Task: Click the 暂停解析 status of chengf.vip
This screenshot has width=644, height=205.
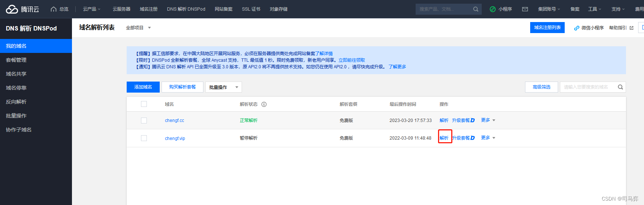Action: pos(249,138)
